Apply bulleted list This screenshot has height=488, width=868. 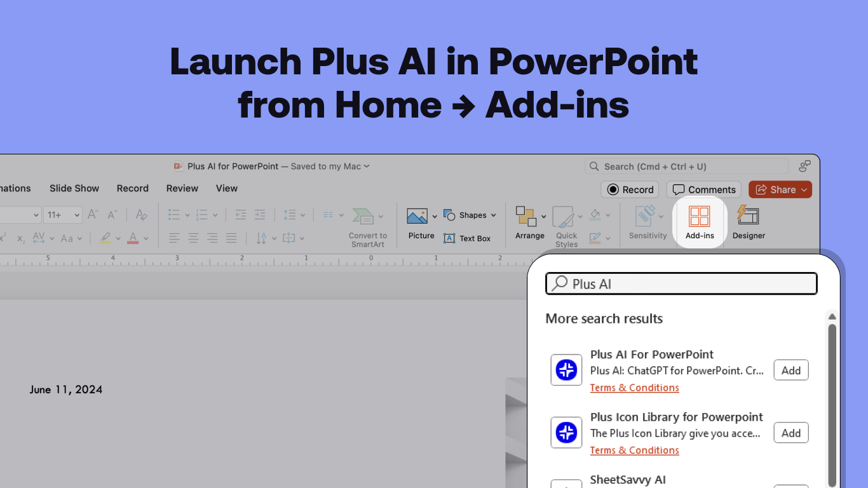tap(173, 215)
